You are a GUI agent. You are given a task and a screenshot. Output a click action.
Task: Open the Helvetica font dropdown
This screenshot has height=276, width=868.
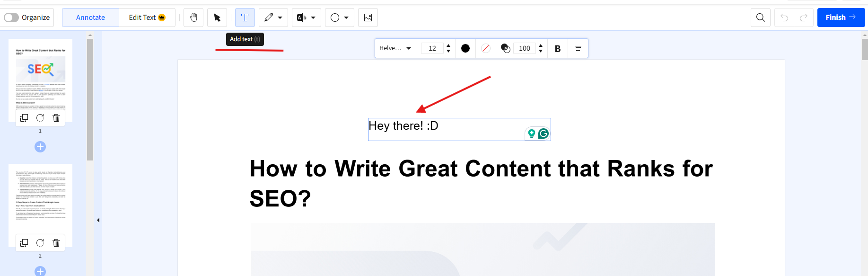pos(395,48)
